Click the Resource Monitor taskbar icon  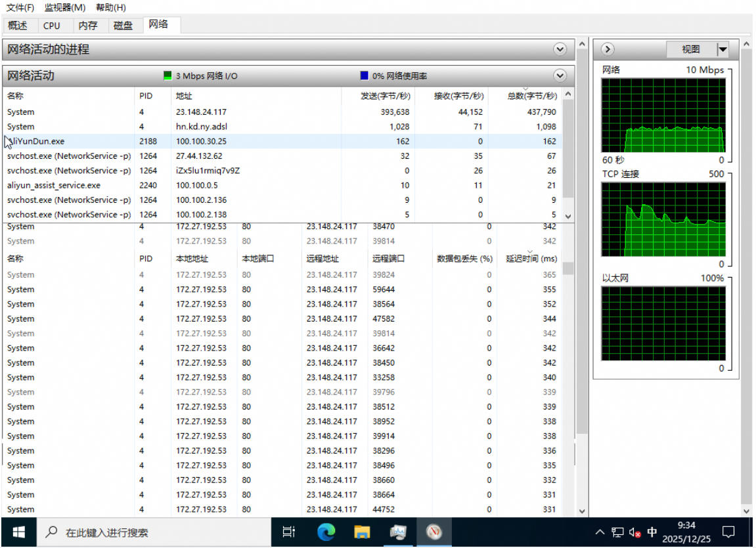pyautogui.click(x=398, y=532)
